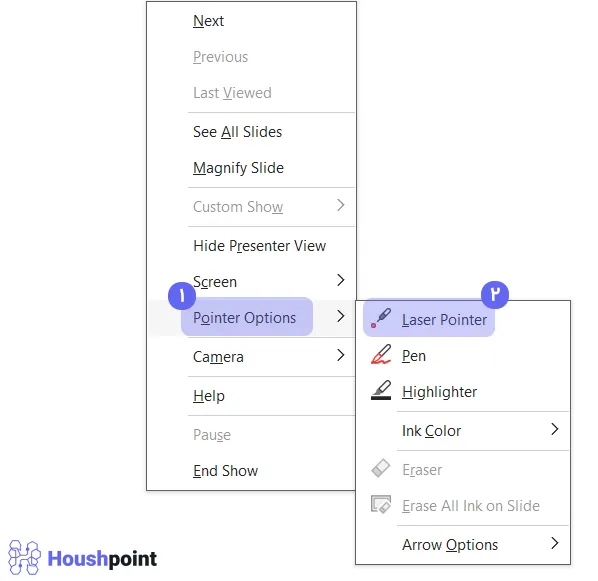Click the Eraser icon
Viewport: 598px width, 581px height.
pos(381,468)
